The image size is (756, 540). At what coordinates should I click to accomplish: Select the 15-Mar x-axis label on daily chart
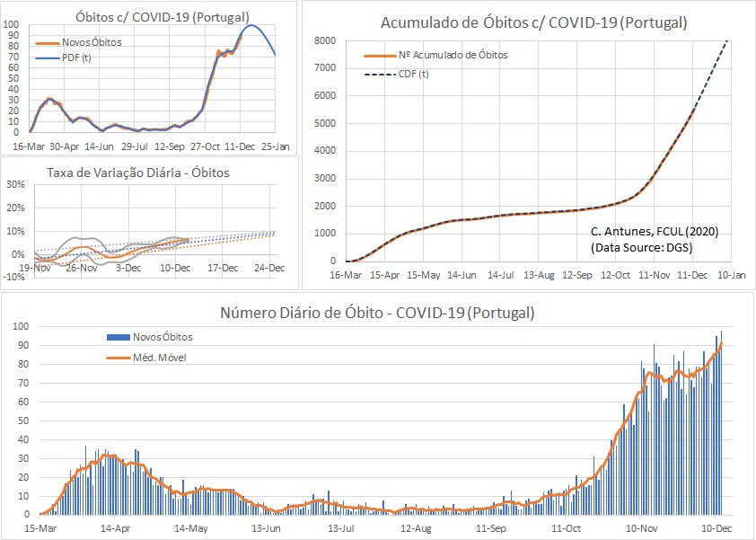[x=40, y=528]
